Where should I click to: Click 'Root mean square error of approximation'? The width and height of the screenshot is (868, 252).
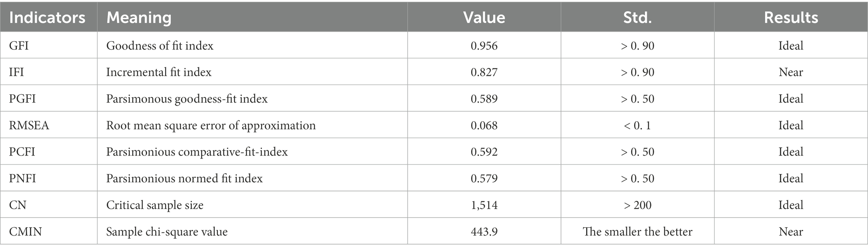[211, 126]
